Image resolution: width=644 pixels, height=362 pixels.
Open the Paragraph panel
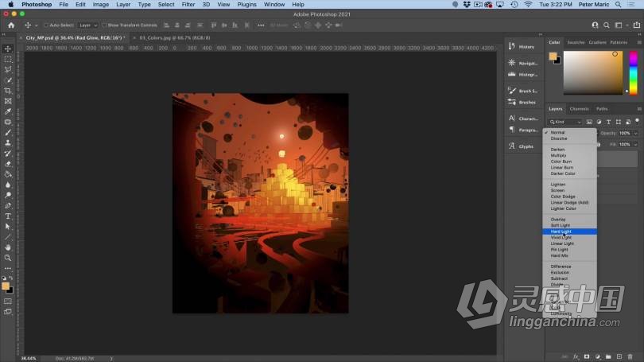pyautogui.click(x=522, y=130)
